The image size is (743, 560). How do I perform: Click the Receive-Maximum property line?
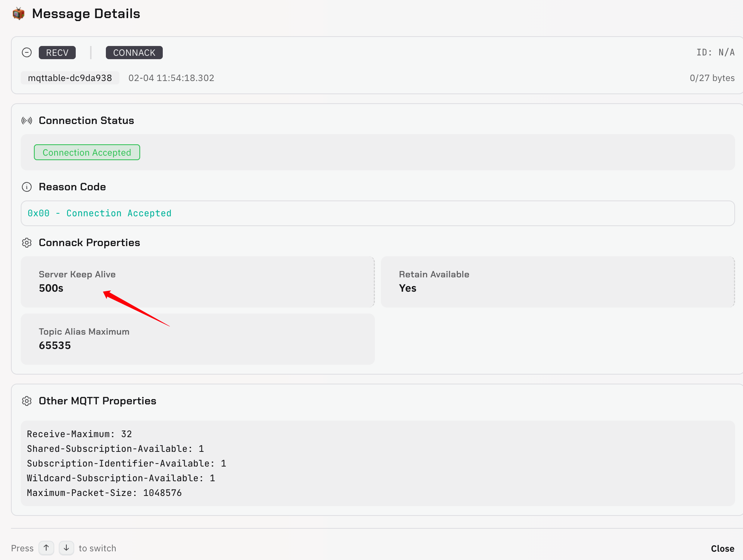coord(79,434)
